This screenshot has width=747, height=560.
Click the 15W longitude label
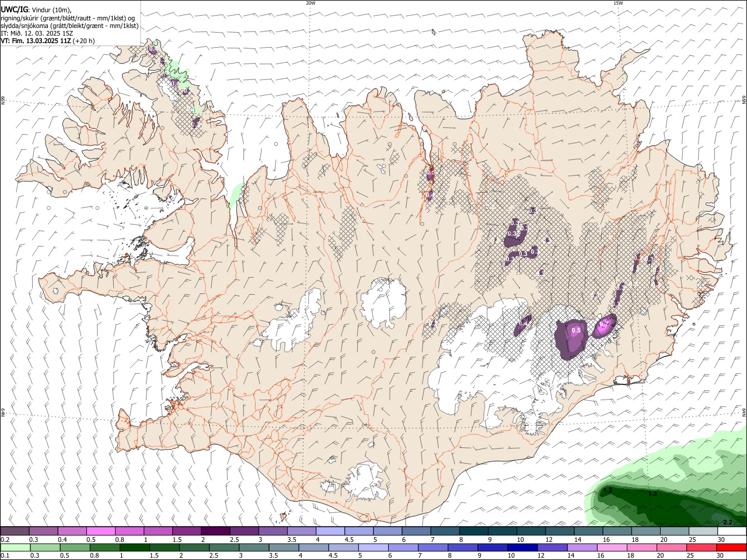[617, 3]
